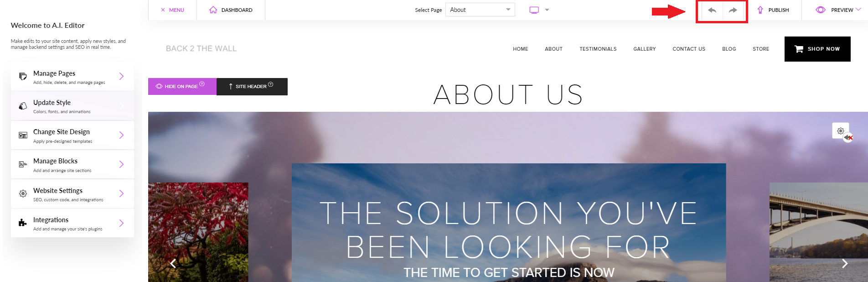Toggle Hide On Page for header
This screenshot has height=282, width=868.
pyautogui.click(x=182, y=86)
